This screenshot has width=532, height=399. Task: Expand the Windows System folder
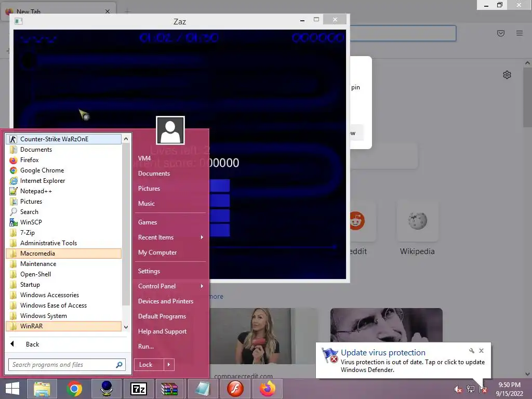(63, 316)
